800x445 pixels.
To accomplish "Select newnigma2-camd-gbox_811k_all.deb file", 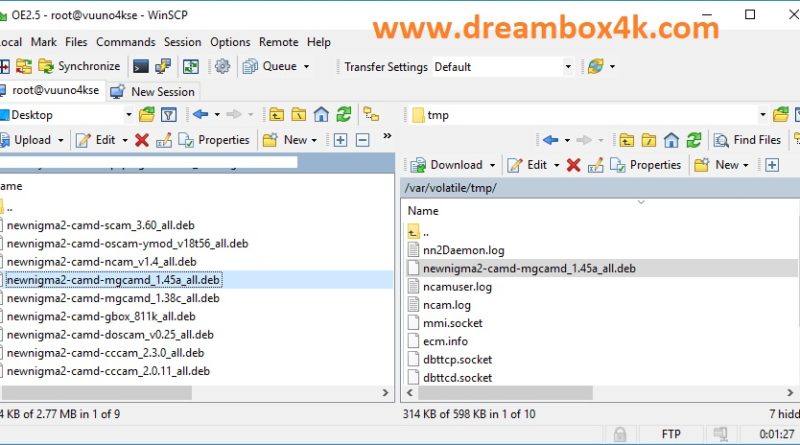I will click(x=101, y=316).
